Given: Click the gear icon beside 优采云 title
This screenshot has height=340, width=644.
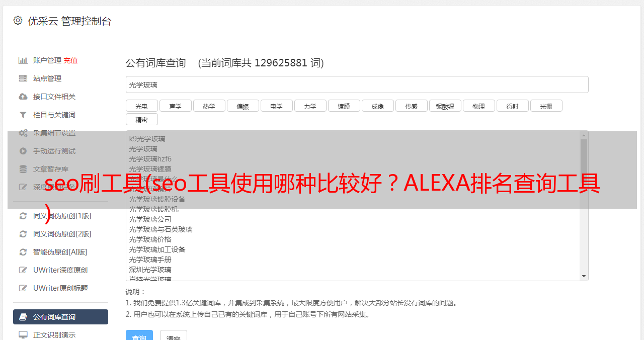Looking at the screenshot, I should click(18, 21).
